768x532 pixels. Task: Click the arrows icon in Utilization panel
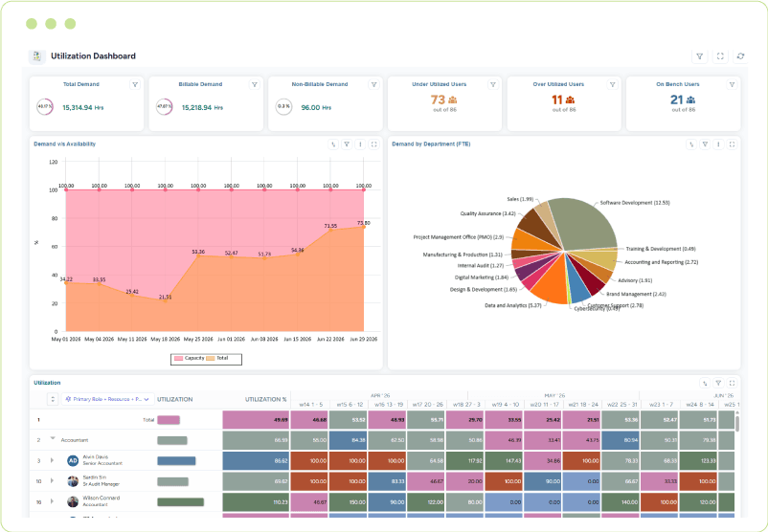pyautogui.click(x=705, y=384)
